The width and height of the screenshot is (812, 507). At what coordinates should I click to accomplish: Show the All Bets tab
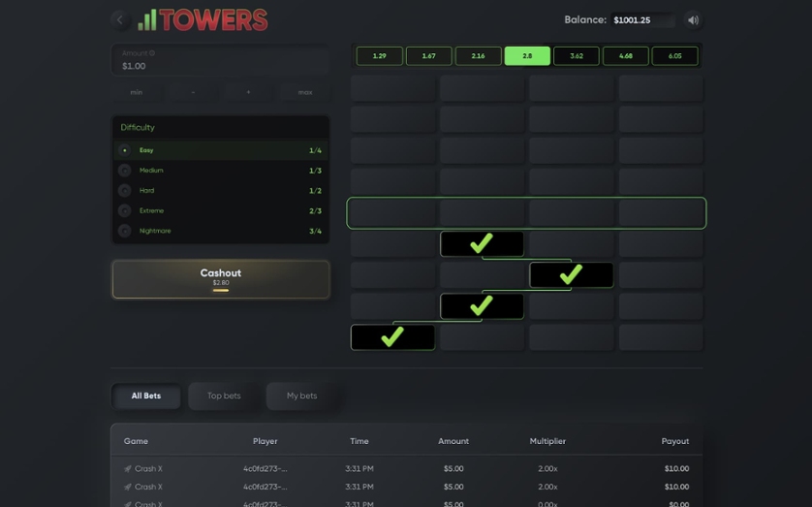pyautogui.click(x=146, y=396)
